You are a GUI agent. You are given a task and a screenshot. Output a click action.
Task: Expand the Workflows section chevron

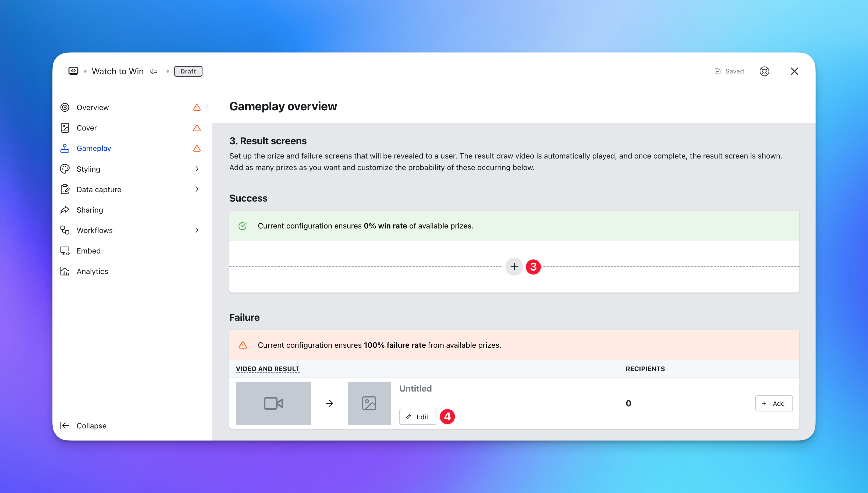[x=197, y=230]
